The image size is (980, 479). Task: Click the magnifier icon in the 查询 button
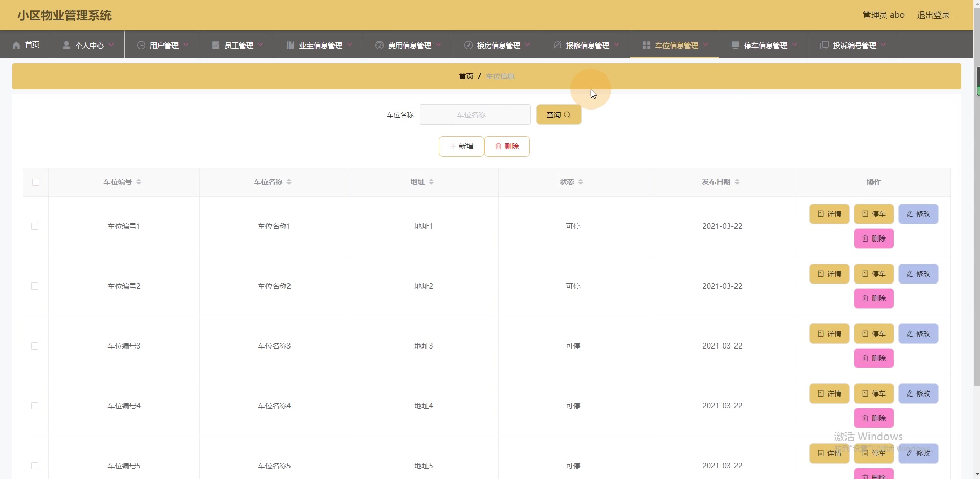coord(567,115)
